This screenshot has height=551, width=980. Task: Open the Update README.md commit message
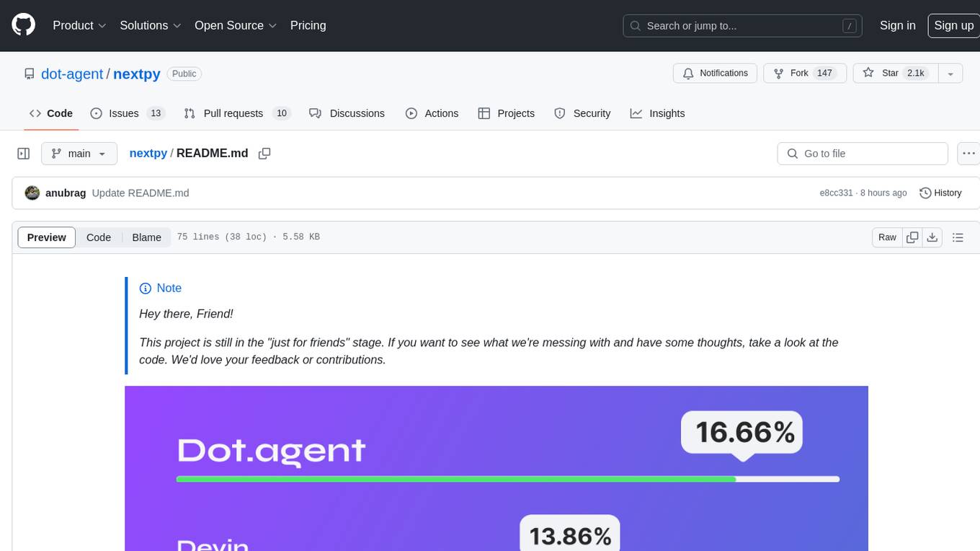click(x=141, y=193)
